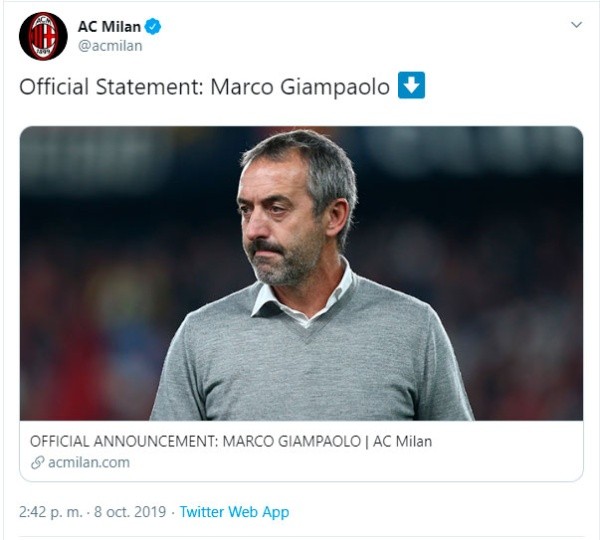Open the Twitter Web App source link

click(234, 512)
